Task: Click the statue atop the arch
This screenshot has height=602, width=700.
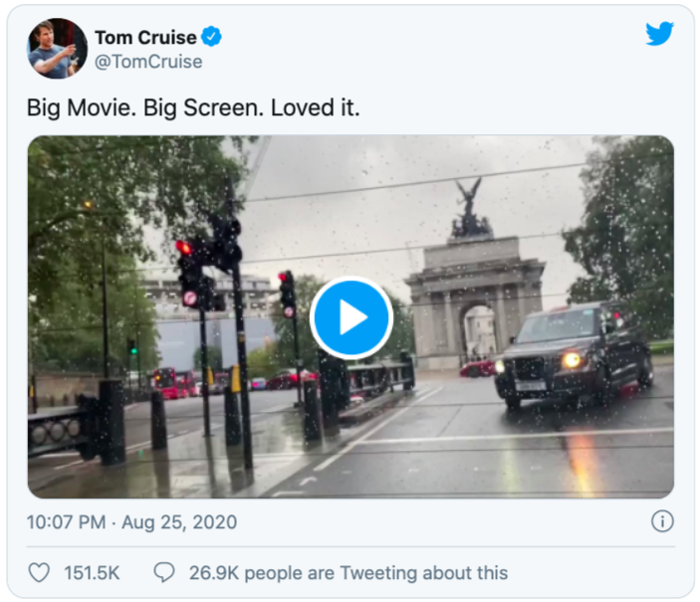Action: (x=468, y=210)
